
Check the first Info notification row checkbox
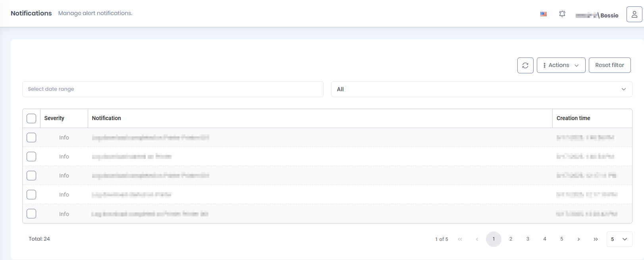click(31, 138)
